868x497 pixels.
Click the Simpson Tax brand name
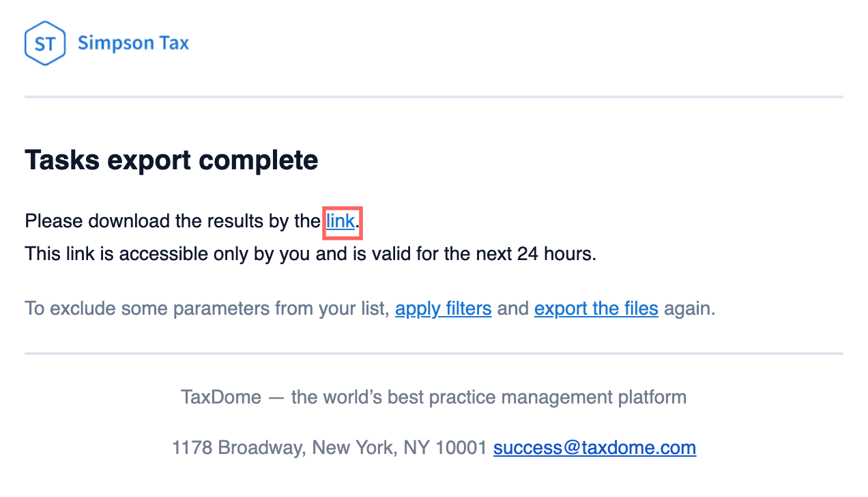[133, 44]
